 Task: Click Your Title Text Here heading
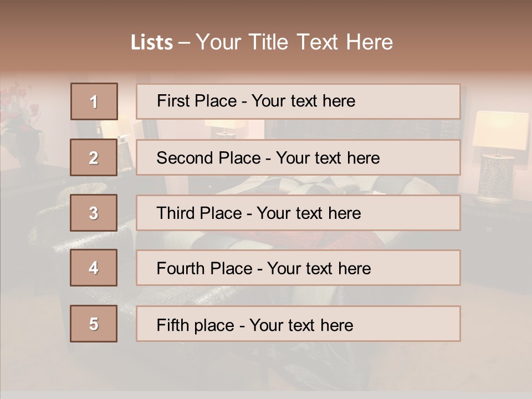click(x=294, y=43)
